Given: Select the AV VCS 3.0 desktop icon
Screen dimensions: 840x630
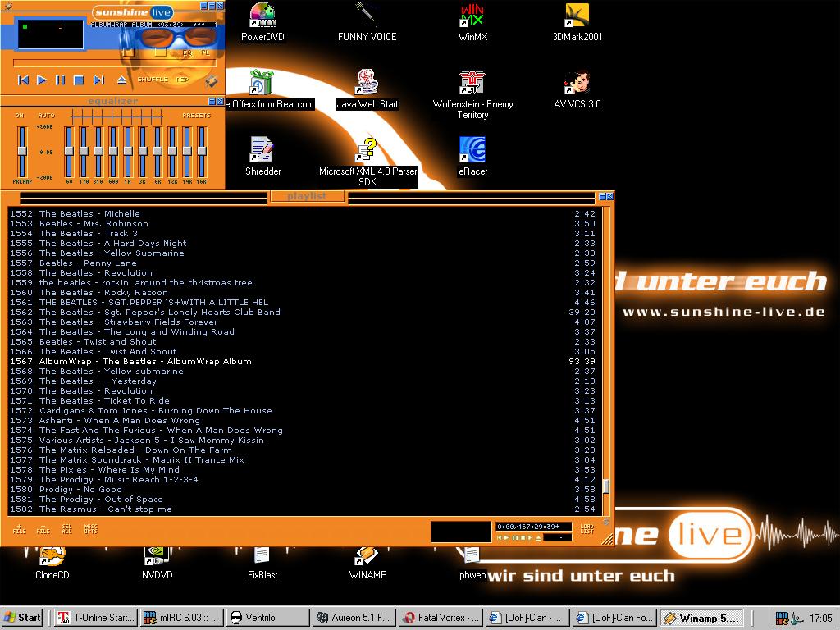Looking at the screenshot, I should click(x=577, y=90).
